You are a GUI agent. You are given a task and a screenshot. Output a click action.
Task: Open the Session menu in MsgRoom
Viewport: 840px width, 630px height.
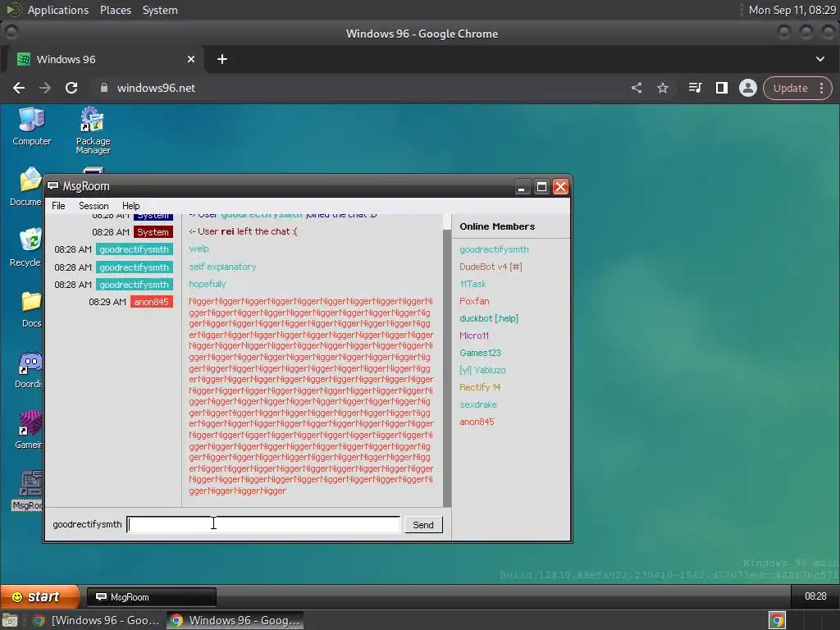pos(94,206)
